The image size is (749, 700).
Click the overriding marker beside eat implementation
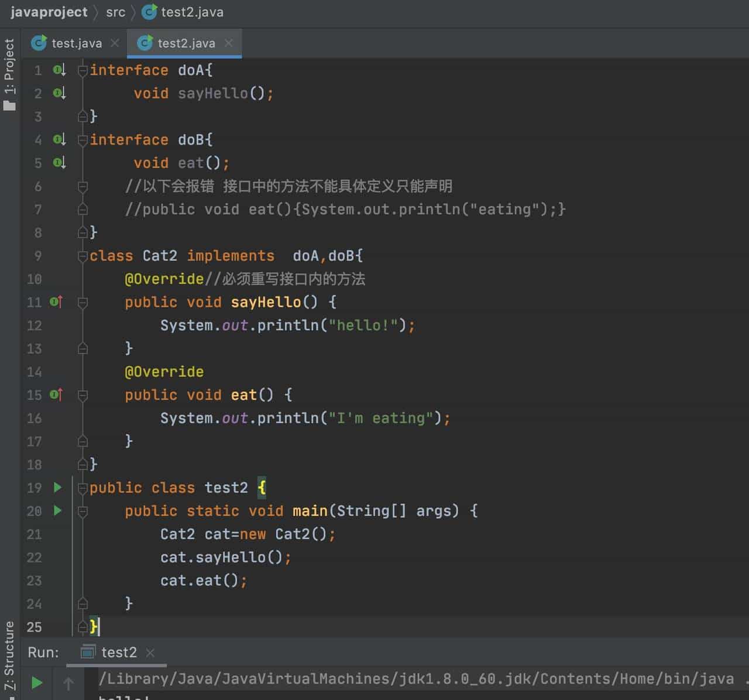coord(56,395)
